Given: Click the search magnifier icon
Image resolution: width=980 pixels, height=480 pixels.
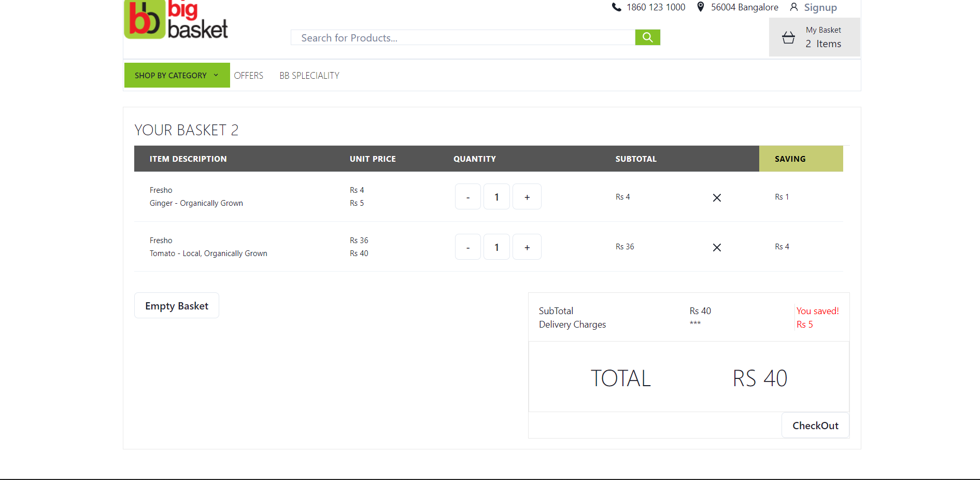Looking at the screenshot, I should 647,37.
